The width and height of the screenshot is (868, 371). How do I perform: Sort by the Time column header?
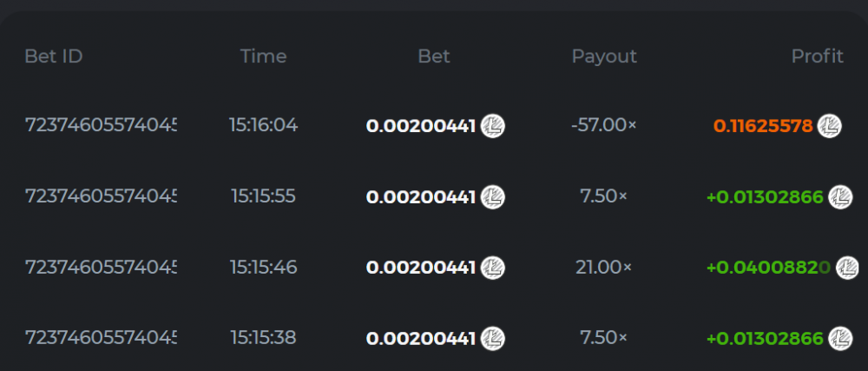(263, 56)
